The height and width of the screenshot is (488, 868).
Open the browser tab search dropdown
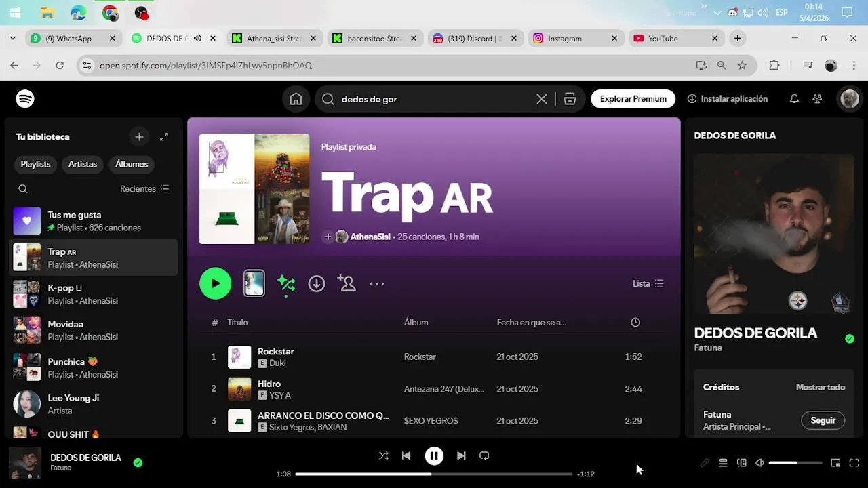12,39
